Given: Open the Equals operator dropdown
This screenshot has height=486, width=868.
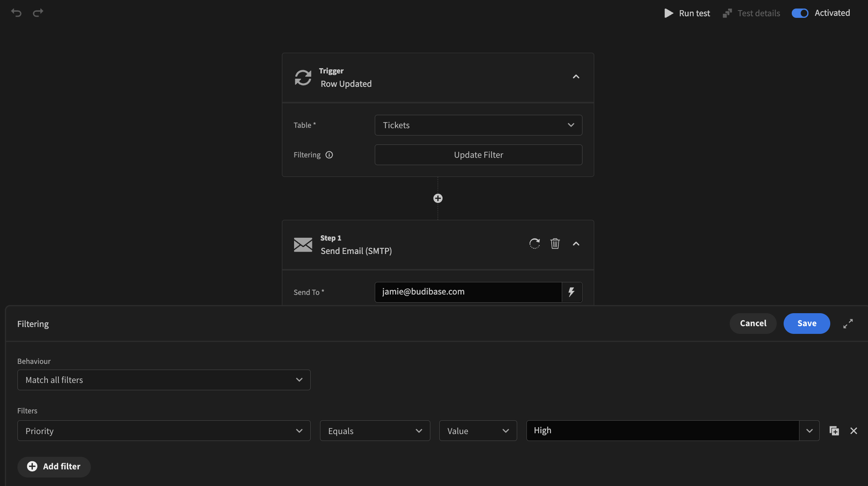Looking at the screenshot, I should tap(375, 431).
